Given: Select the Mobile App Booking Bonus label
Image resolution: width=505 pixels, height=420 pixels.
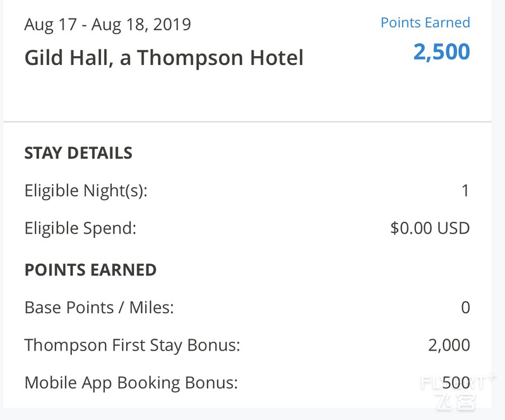Looking at the screenshot, I should 131,383.
